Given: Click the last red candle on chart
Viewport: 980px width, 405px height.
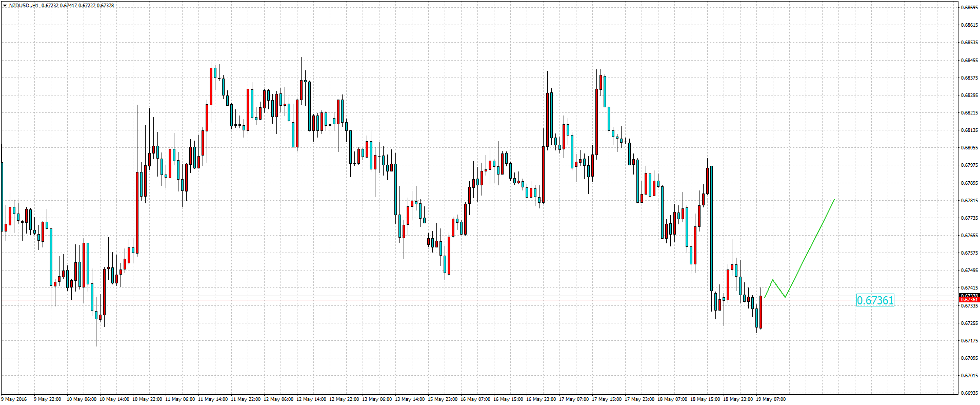Looking at the screenshot, I should click(761, 313).
